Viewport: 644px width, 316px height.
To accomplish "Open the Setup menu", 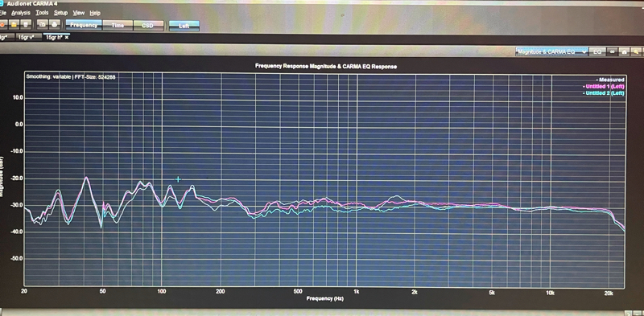I will (x=61, y=13).
